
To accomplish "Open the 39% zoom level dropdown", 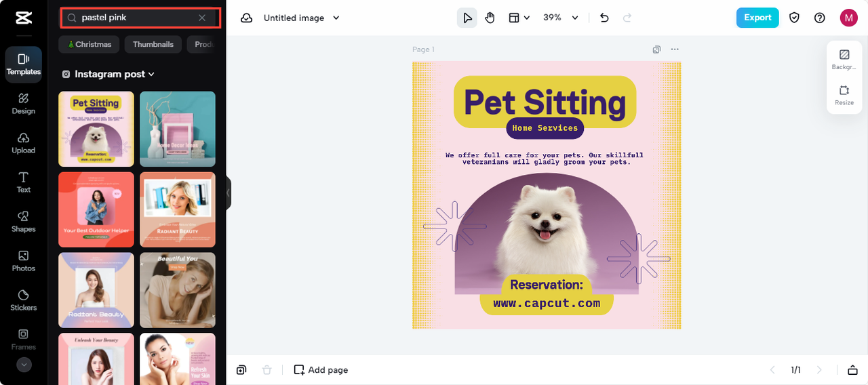I will [560, 18].
